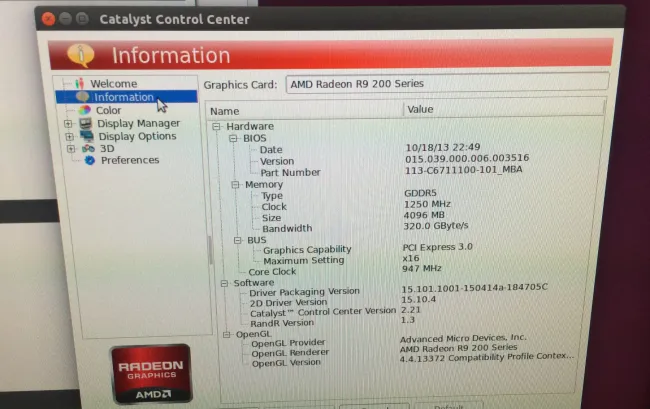Select the 2D Driver Version row
The height and width of the screenshot is (409, 650).
click(288, 303)
